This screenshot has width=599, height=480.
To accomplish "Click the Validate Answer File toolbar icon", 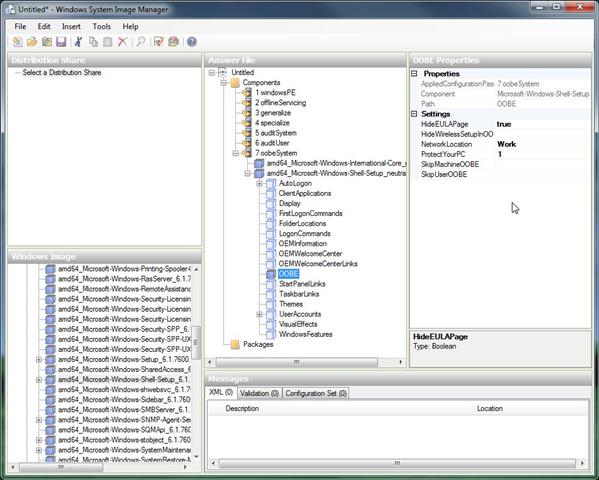I will [158, 42].
